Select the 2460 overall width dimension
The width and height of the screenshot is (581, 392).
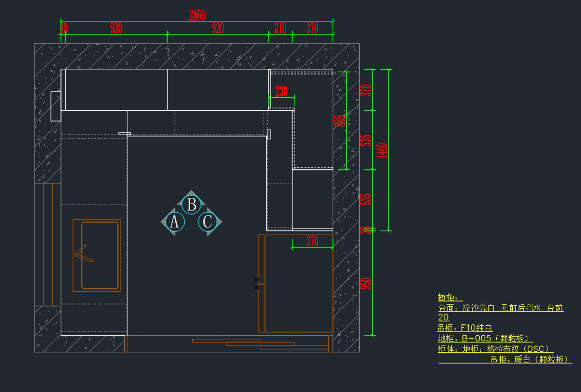(196, 15)
